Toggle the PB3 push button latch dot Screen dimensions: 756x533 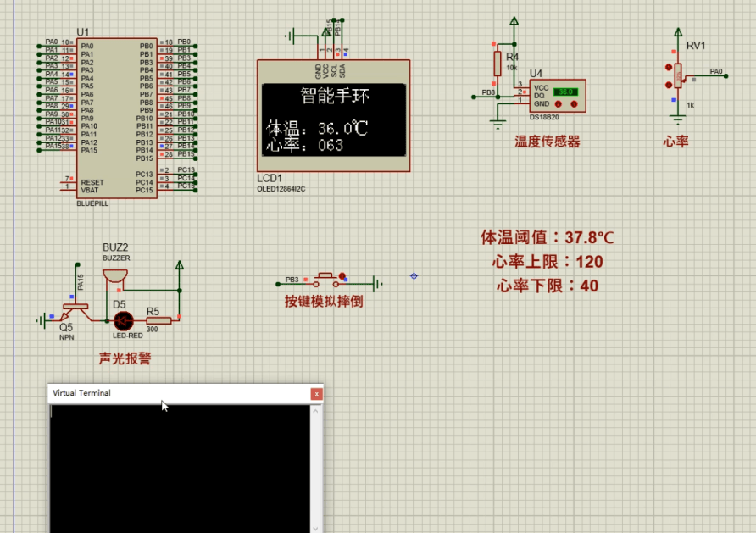[x=342, y=276]
